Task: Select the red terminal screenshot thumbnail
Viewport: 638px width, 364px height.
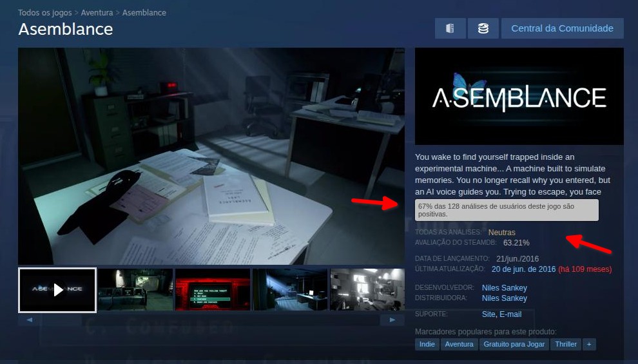Action: coord(213,289)
